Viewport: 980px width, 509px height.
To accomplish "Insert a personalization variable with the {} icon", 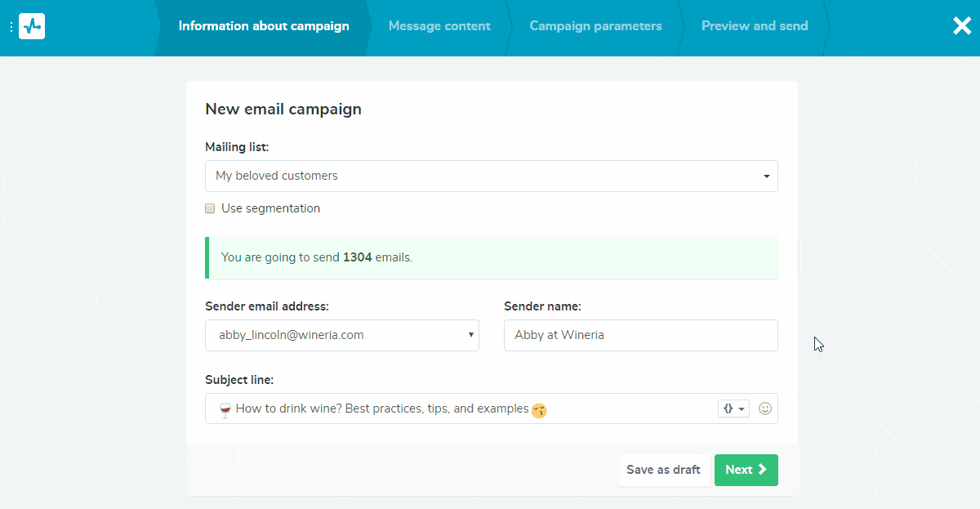I will point(728,408).
